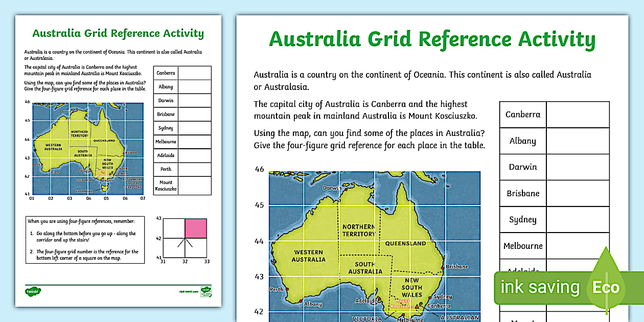Click the red Mount Kosciuszko label on the large map
This screenshot has width=644, height=322.
pos(403,304)
